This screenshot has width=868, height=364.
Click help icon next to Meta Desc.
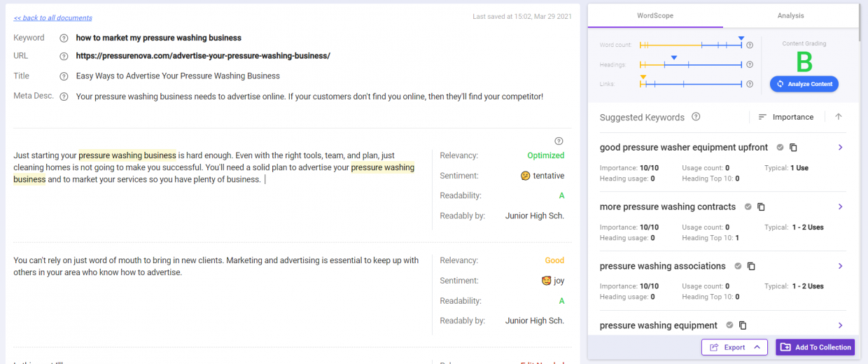coord(64,97)
